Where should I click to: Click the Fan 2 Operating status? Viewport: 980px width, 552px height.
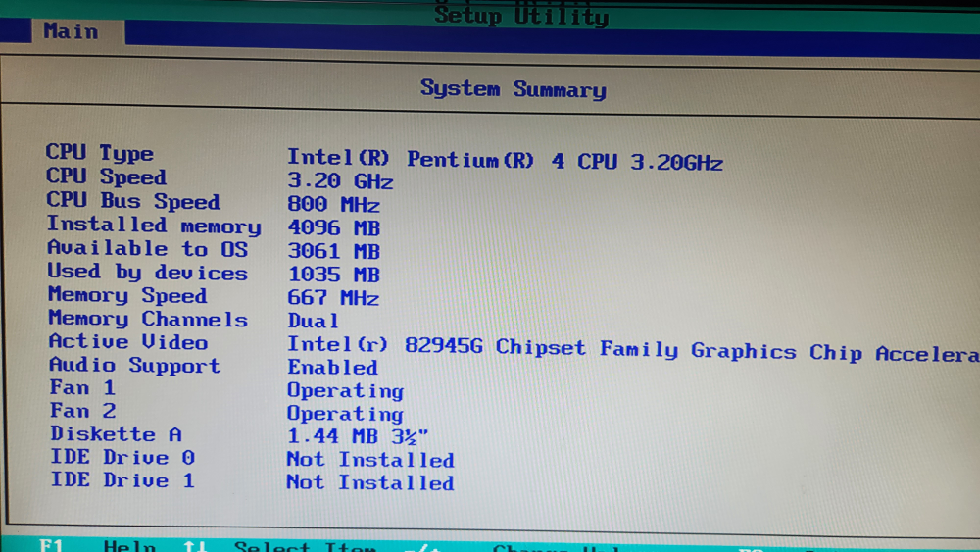(345, 415)
